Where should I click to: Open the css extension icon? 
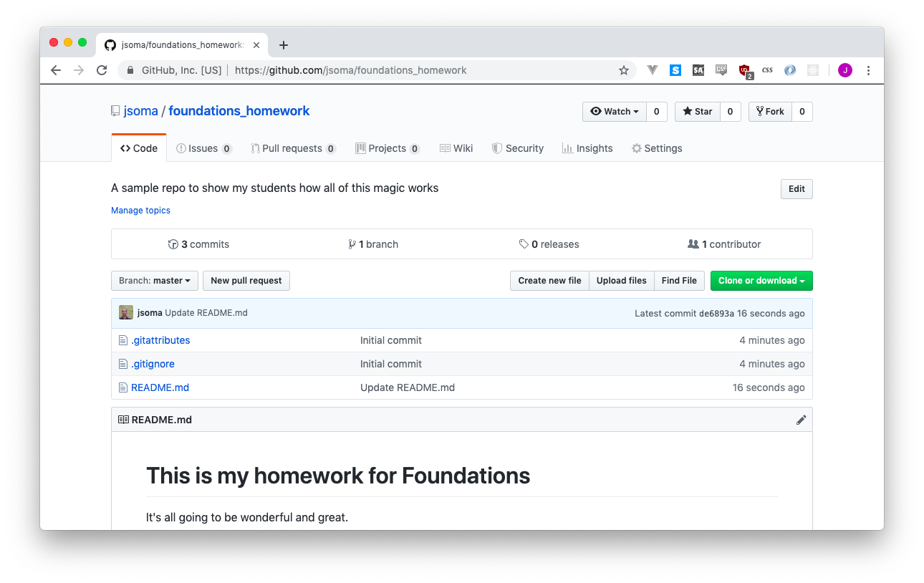click(767, 70)
